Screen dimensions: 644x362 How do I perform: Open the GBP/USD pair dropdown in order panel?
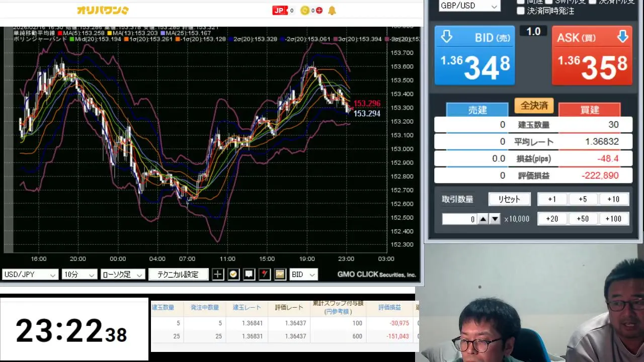pos(469,6)
